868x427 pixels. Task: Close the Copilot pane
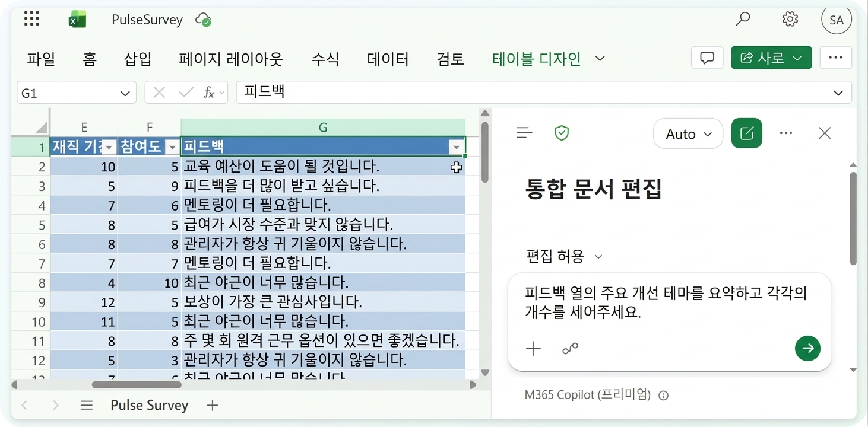point(825,133)
